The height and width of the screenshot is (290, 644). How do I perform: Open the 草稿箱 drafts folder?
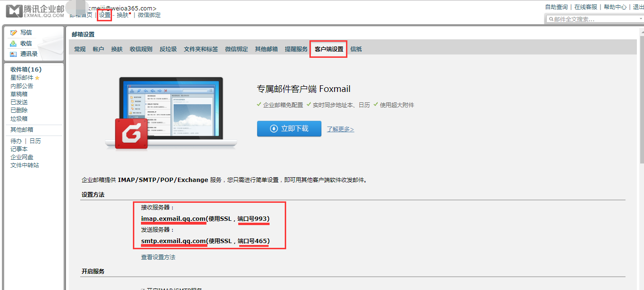click(x=19, y=94)
